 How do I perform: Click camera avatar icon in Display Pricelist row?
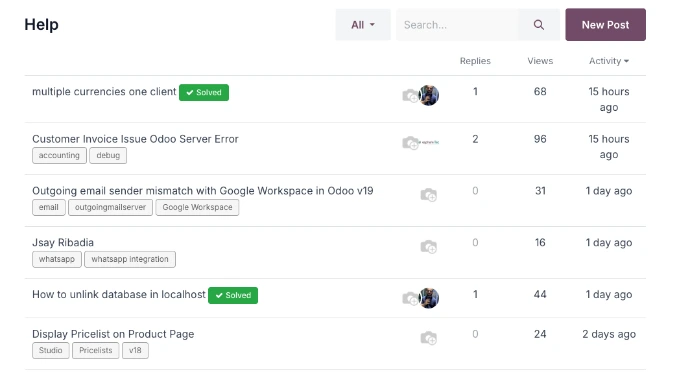point(429,338)
